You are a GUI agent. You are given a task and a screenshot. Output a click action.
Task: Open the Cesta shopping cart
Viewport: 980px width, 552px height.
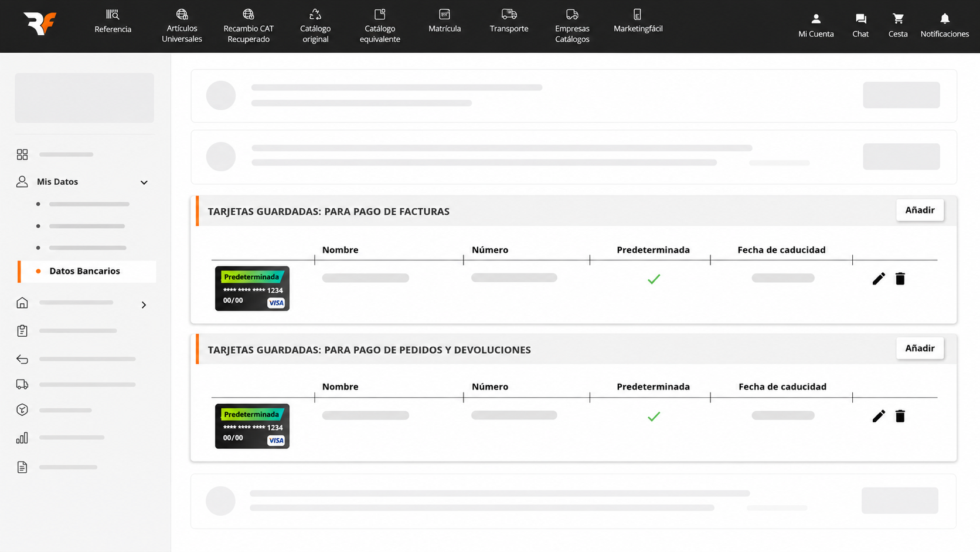(x=898, y=26)
